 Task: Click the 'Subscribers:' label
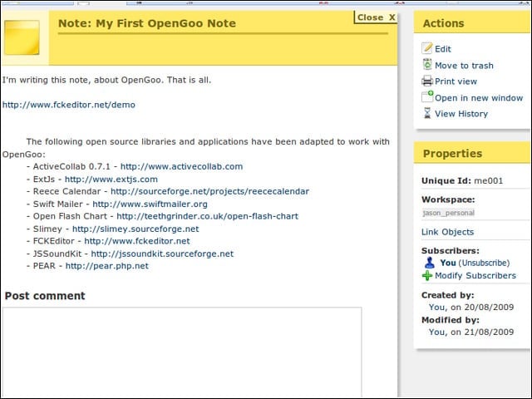coord(451,251)
